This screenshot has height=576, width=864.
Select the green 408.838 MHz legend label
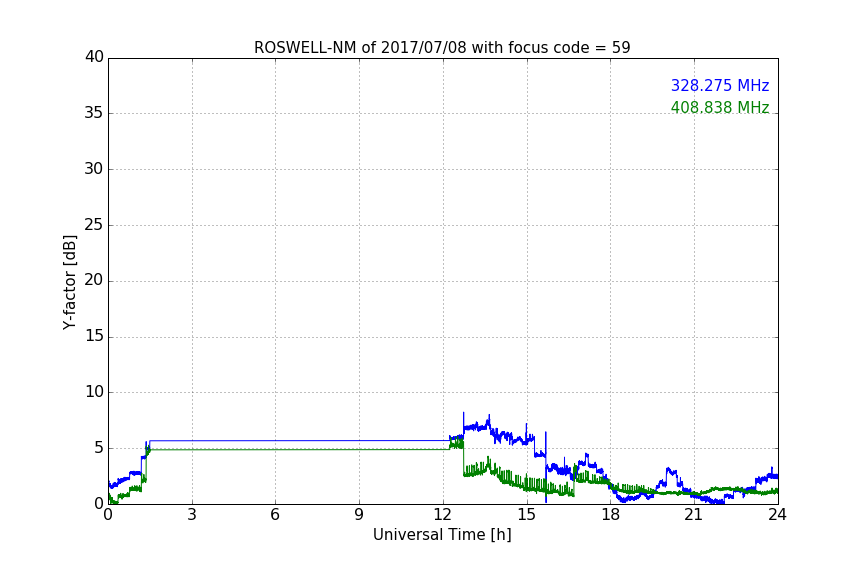720,107
